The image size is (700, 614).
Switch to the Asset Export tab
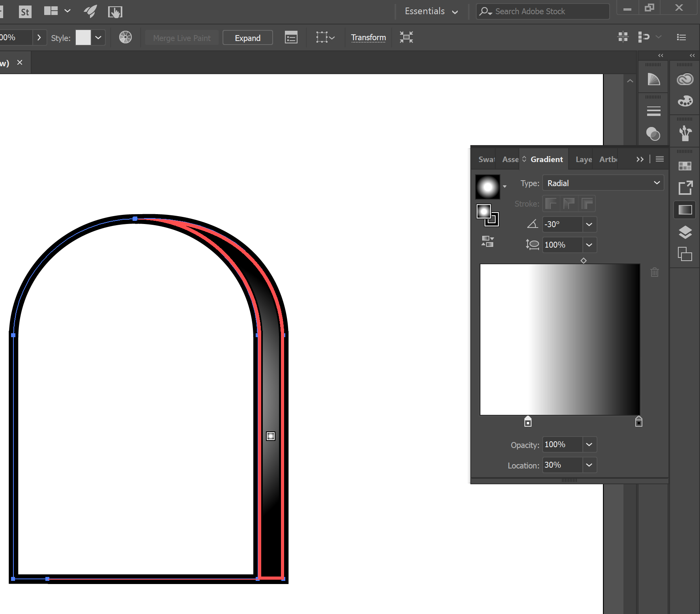point(510,159)
